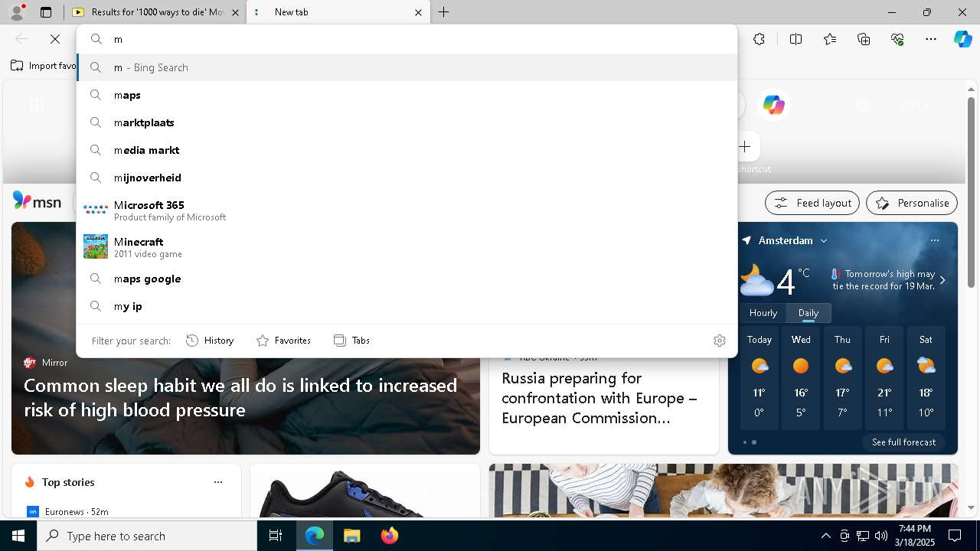Close the '1000 ways to die' results tab
This screenshot has width=980, height=551.
[235, 12]
